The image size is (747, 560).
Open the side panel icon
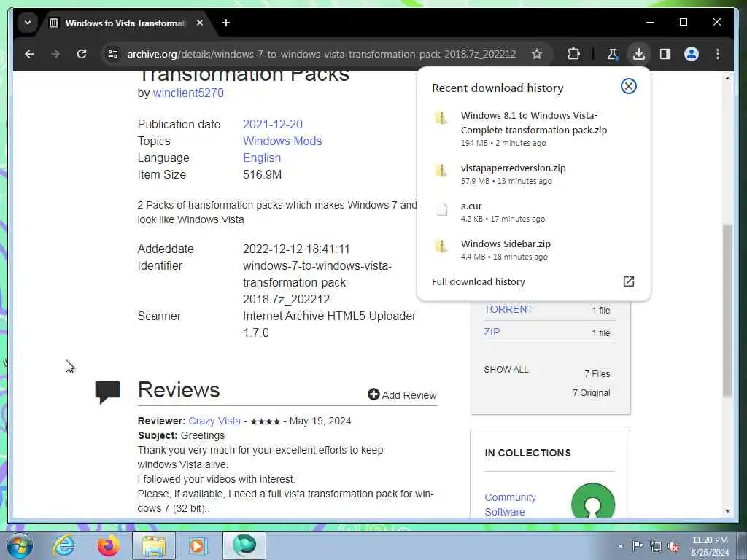(665, 54)
